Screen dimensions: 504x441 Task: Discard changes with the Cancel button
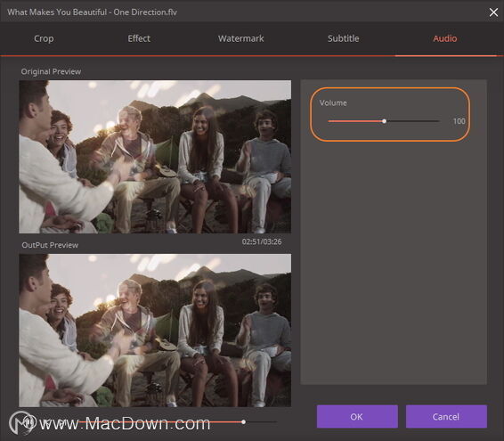pos(446,417)
